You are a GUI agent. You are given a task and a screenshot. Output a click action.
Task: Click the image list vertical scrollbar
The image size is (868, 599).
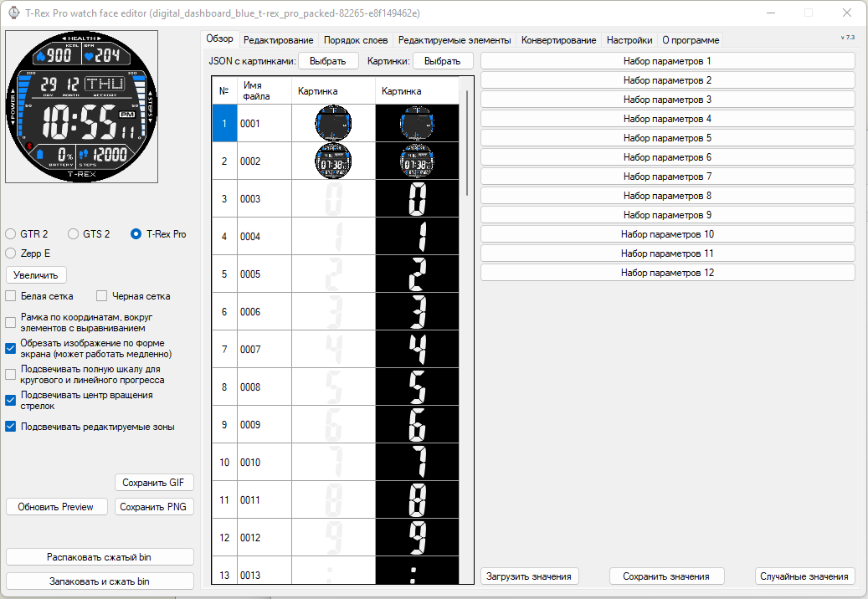(467, 142)
